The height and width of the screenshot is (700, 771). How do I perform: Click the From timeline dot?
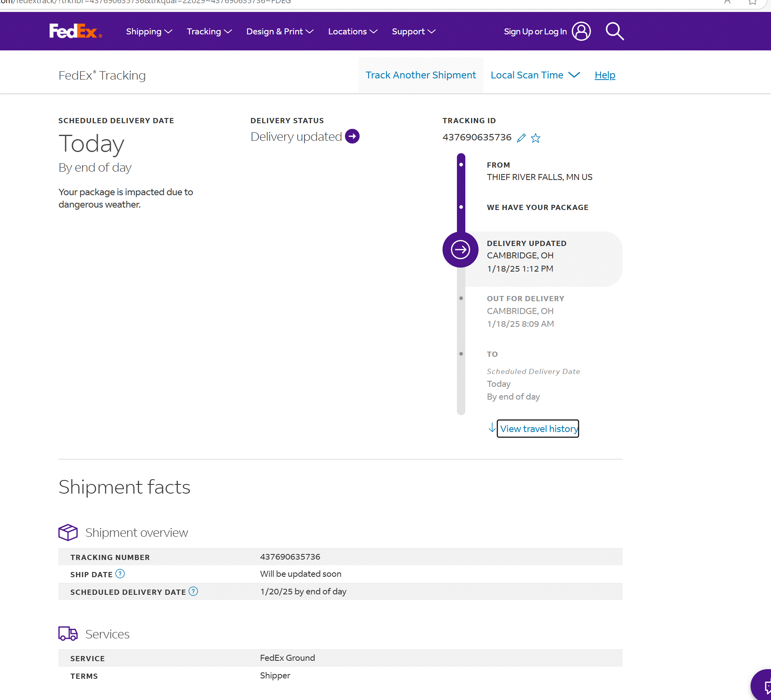(461, 165)
